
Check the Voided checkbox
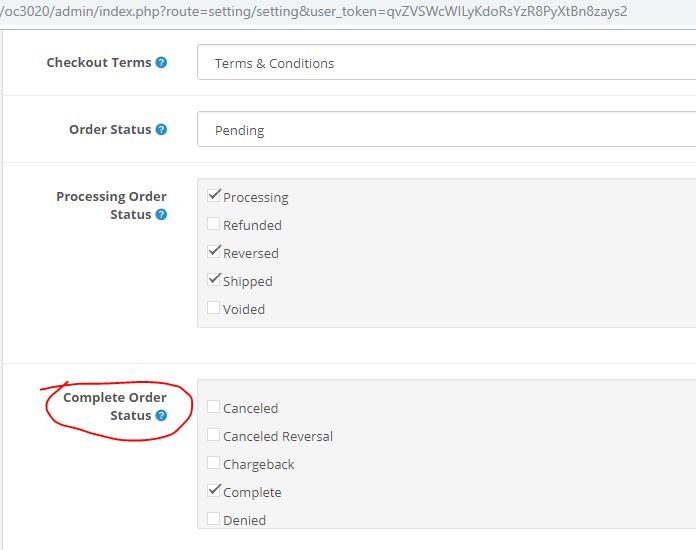(214, 307)
